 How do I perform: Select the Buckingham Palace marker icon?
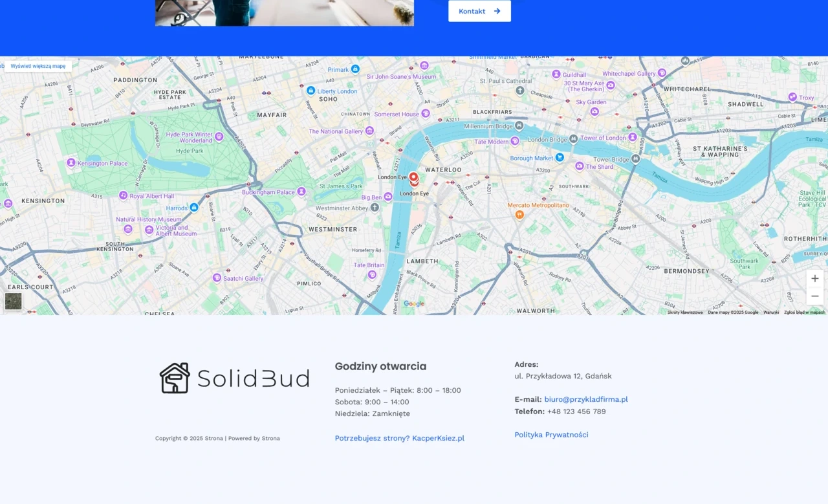click(301, 192)
